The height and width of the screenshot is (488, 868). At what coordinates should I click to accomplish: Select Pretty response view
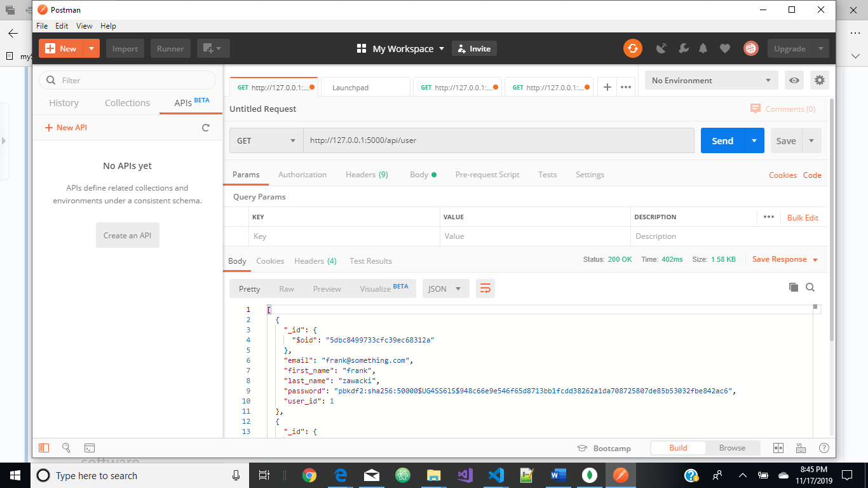point(250,288)
